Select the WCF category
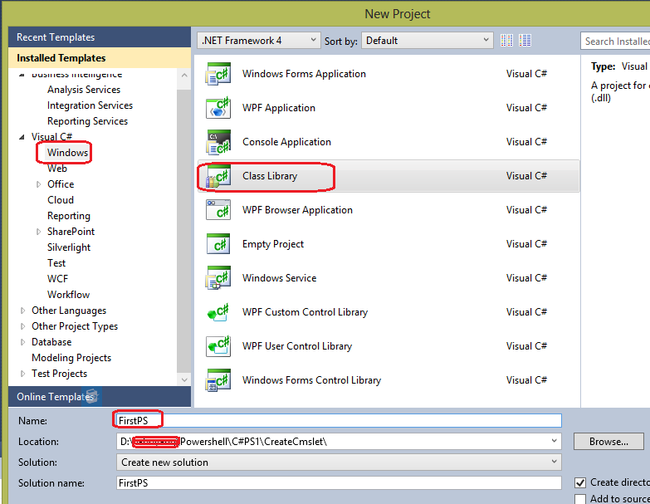Viewport: 650px width, 504px height. 58,279
